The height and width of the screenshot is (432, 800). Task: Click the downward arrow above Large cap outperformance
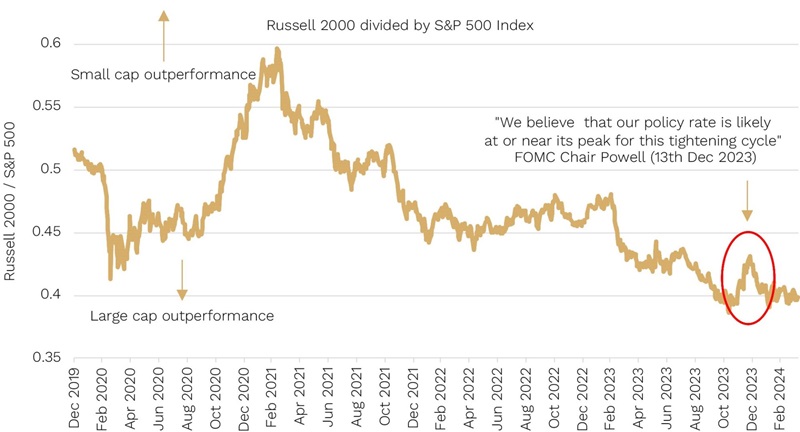(x=182, y=279)
